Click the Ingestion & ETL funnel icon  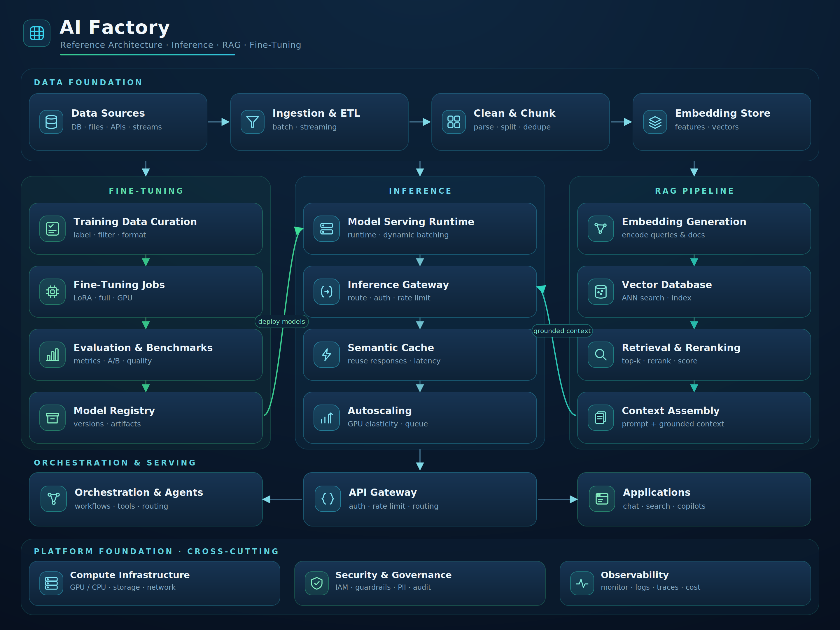click(x=253, y=122)
